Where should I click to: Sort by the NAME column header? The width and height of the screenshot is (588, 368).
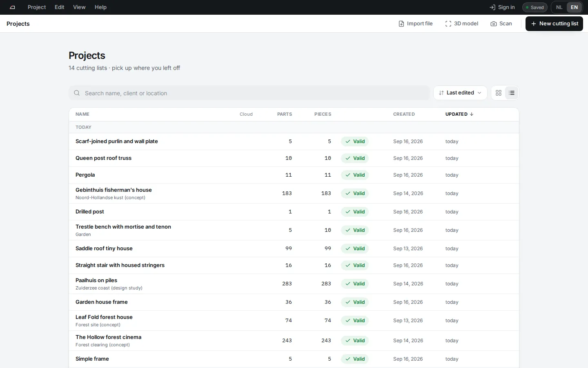[x=82, y=114]
